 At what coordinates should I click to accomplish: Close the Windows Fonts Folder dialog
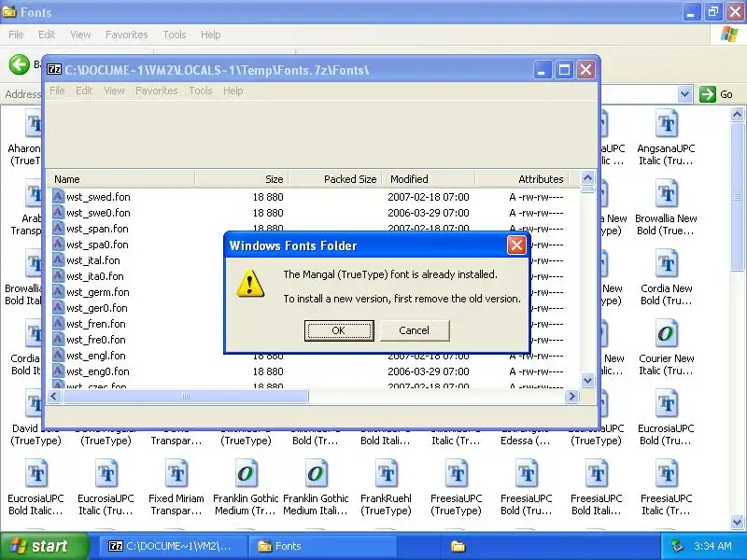pos(516,245)
